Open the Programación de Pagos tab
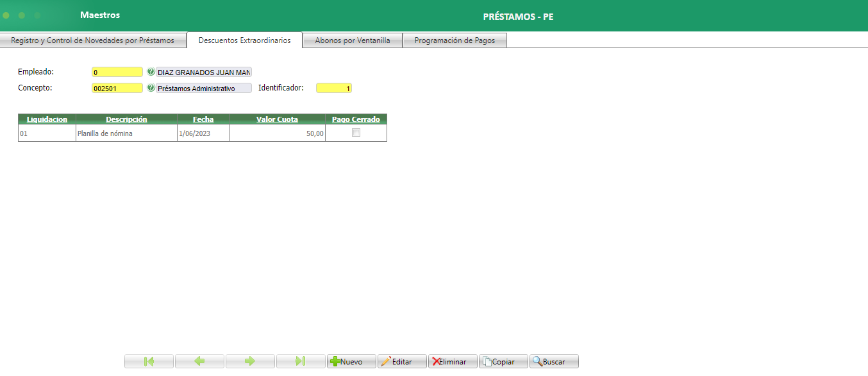The height and width of the screenshot is (376, 868). coord(455,40)
